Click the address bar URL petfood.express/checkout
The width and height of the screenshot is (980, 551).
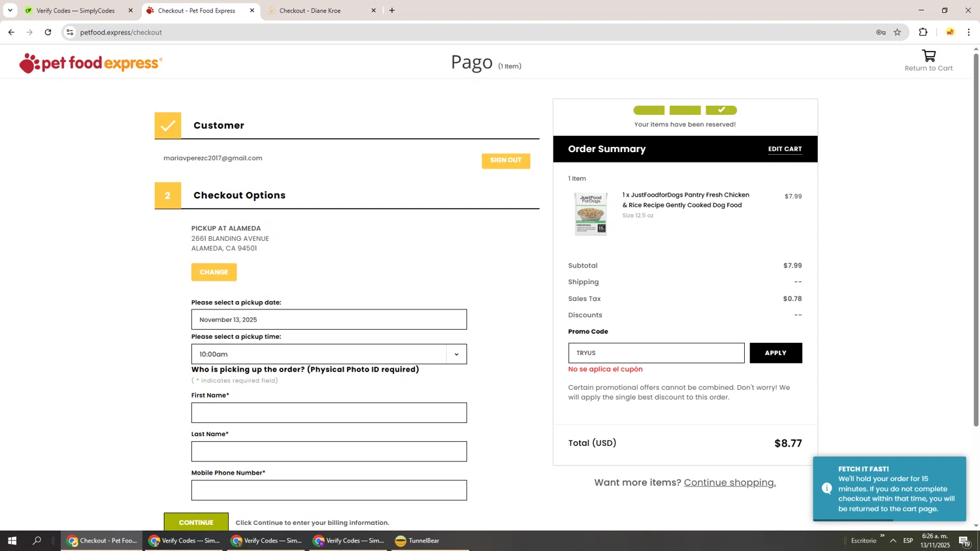[x=121, y=32]
